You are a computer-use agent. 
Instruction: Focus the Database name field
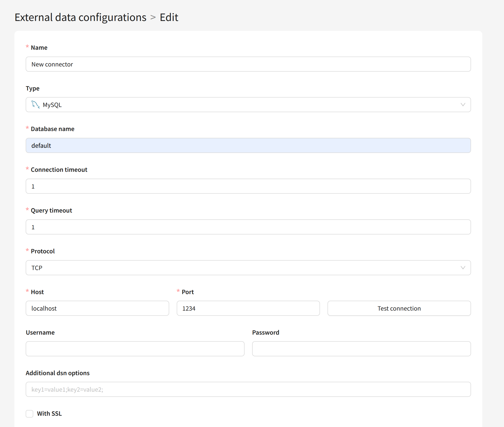coord(248,145)
